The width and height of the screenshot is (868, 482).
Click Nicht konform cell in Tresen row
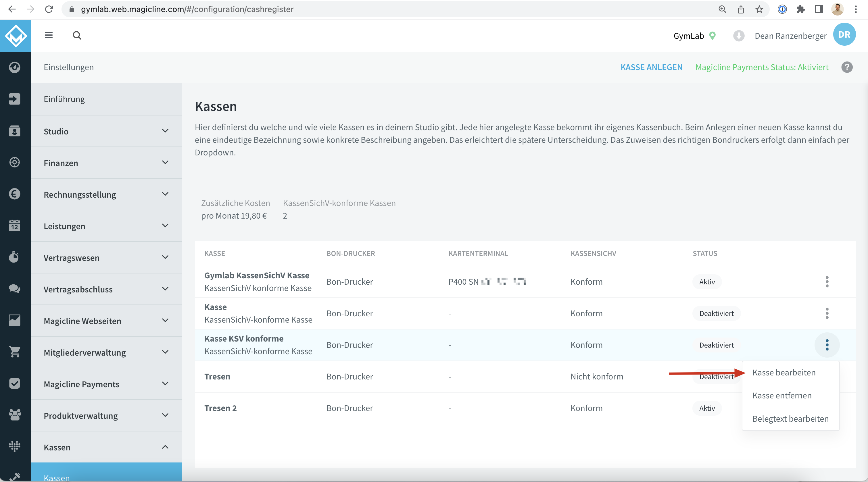pos(597,377)
